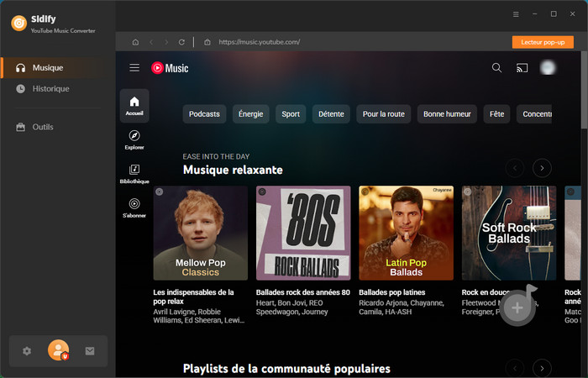
Task: Navigate back with the left arrow
Action: (151, 42)
